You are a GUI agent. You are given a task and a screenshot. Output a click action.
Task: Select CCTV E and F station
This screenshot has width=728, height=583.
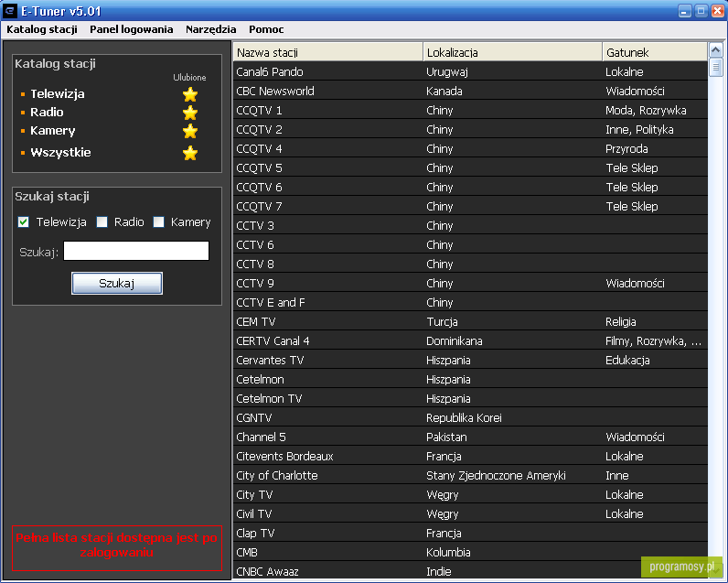tap(470, 302)
